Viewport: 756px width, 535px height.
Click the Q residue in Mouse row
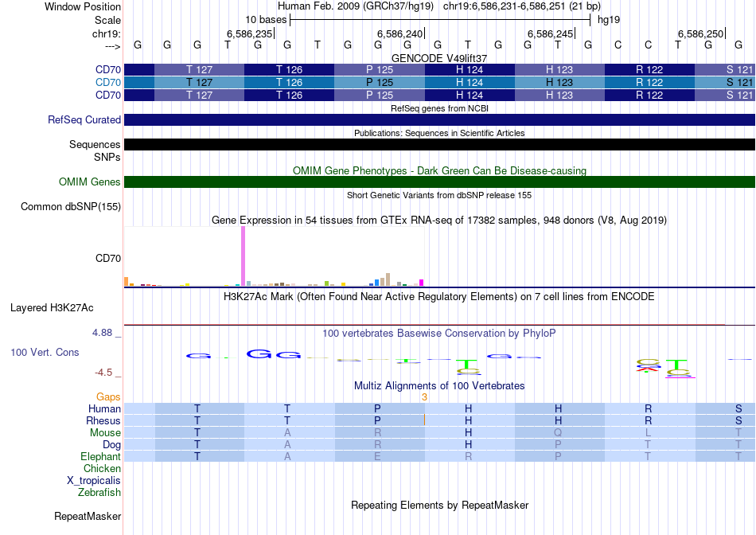[x=558, y=433]
